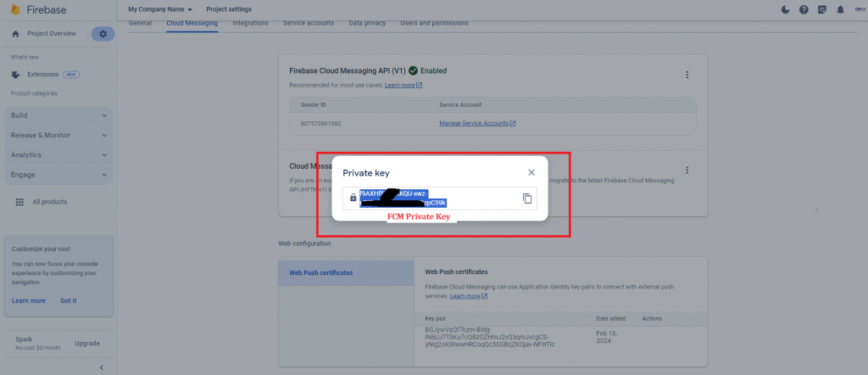868x375 pixels.
Task: Click inside the private key text field
Action: [440, 199]
